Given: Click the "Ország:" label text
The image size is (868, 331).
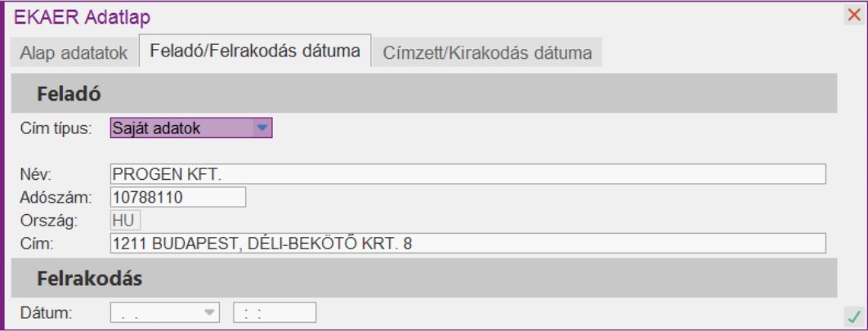Looking at the screenshot, I should point(47,220).
